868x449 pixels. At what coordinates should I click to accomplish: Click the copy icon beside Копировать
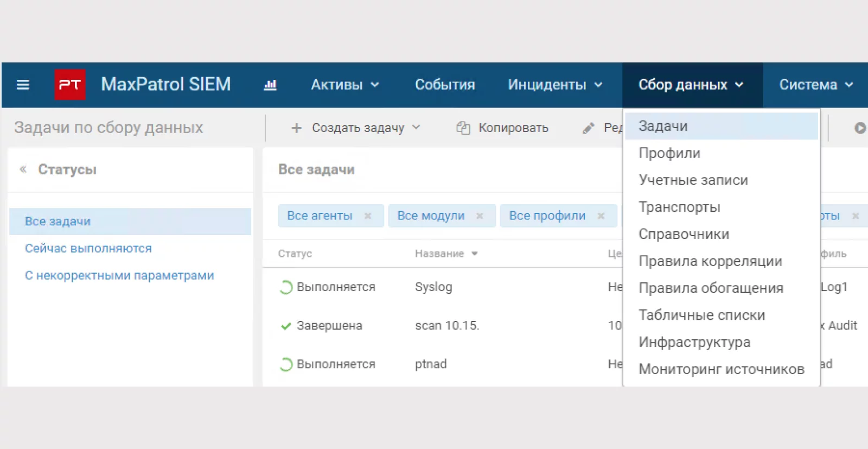pos(463,128)
